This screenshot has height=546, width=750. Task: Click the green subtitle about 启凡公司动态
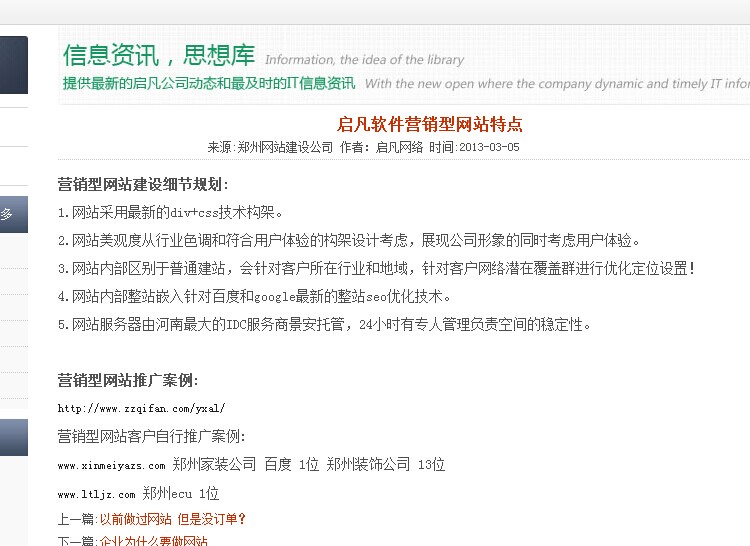coord(208,84)
